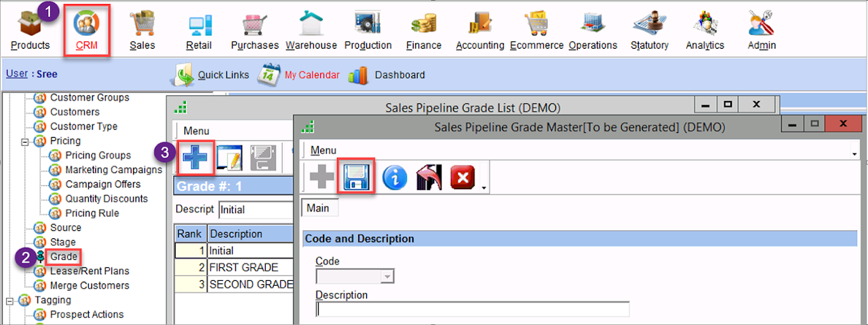Click the User link
868x325 pixels.
coord(16,74)
